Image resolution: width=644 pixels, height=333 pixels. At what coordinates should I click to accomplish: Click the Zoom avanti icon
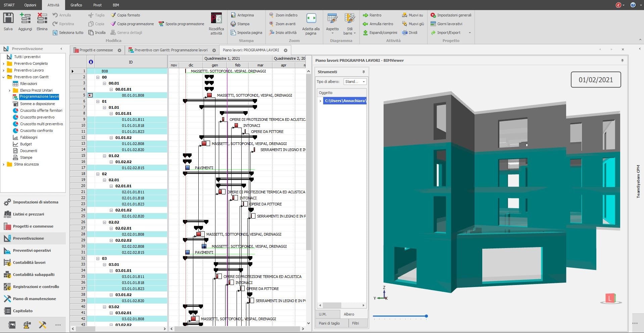271,24
